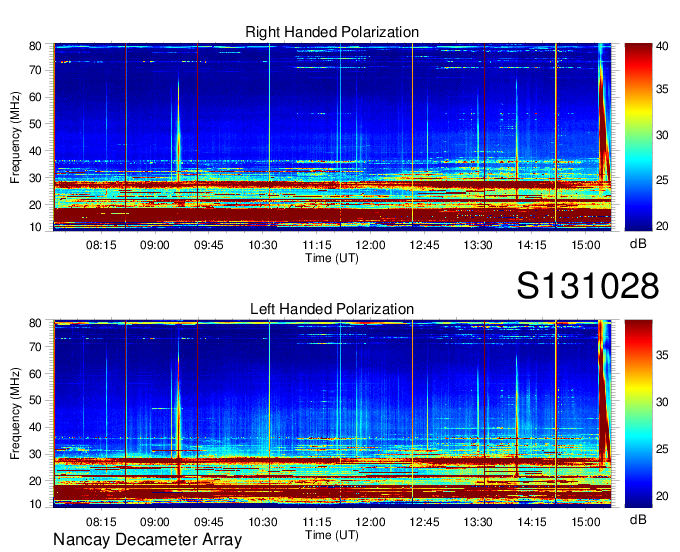Click the 35 dB label on the Left Handed colorbar
The width and height of the screenshot is (680, 552).
662,356
